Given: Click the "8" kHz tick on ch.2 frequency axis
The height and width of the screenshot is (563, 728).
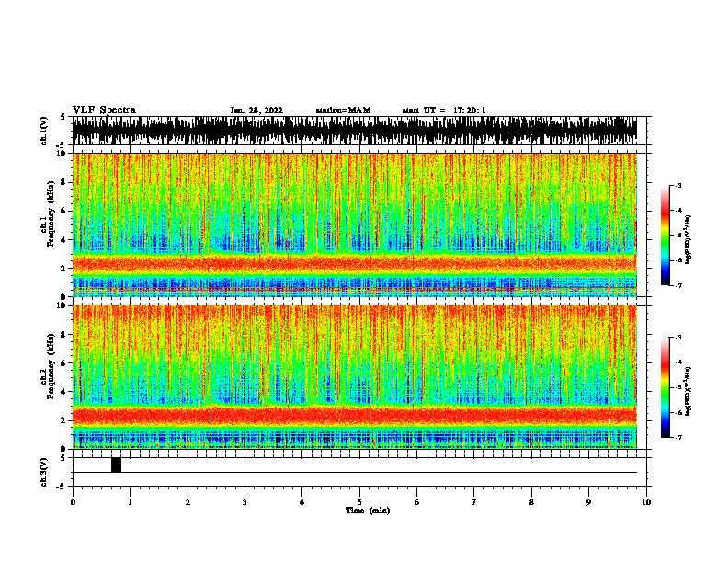Looking at the screenshot, I should click(x=64, y=335).
